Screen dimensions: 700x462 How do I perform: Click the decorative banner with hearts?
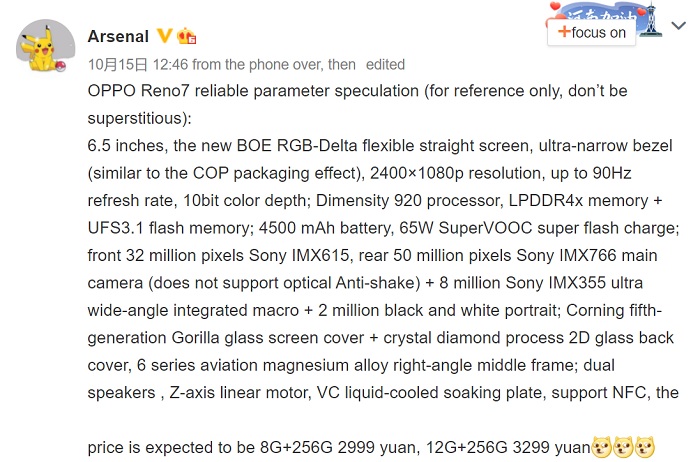(605, 18)
